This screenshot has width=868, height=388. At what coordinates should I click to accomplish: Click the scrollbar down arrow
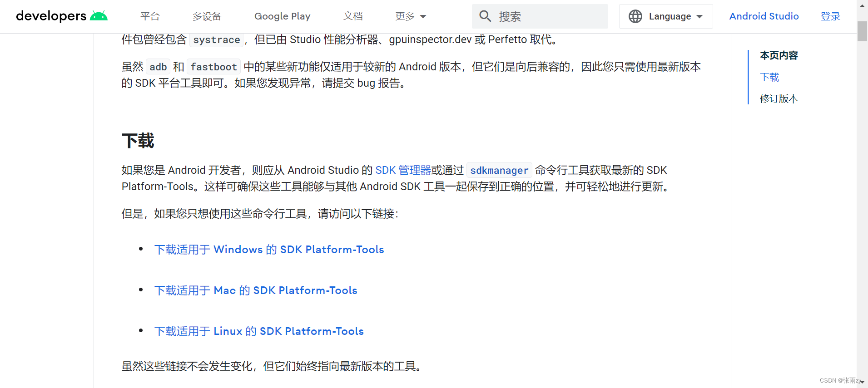pyautogui.click(x=862, y=382)
